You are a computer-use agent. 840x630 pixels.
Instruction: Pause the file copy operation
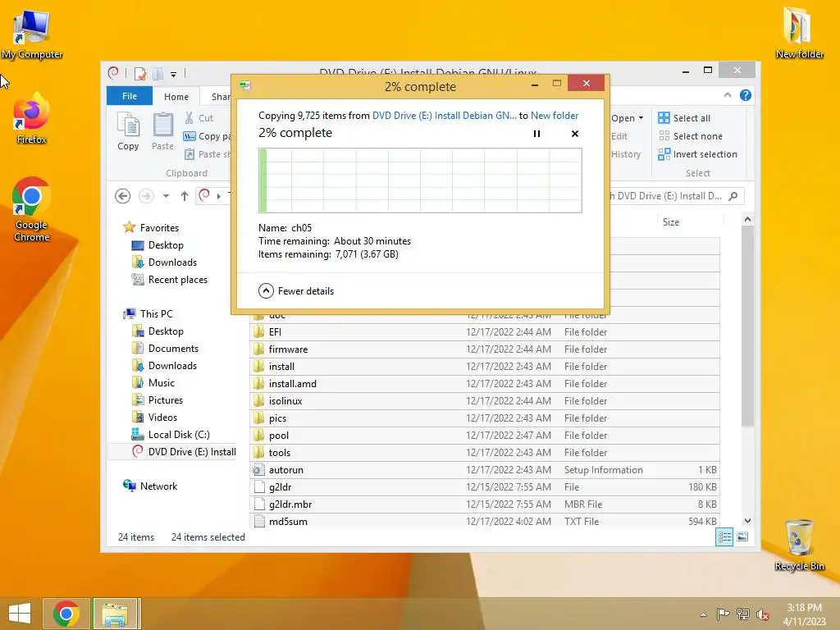pos(536,134)
